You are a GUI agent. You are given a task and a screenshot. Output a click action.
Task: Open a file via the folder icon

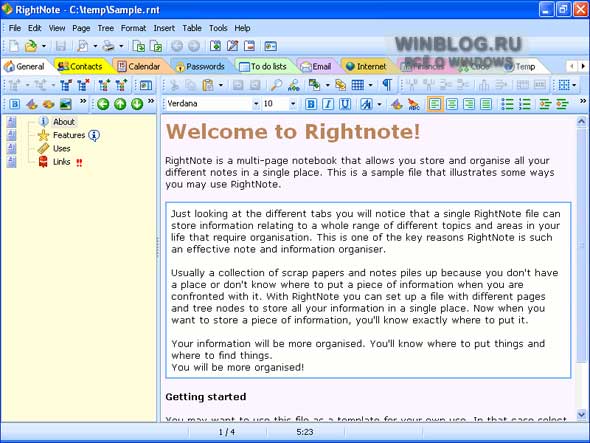tap(31, 46)
